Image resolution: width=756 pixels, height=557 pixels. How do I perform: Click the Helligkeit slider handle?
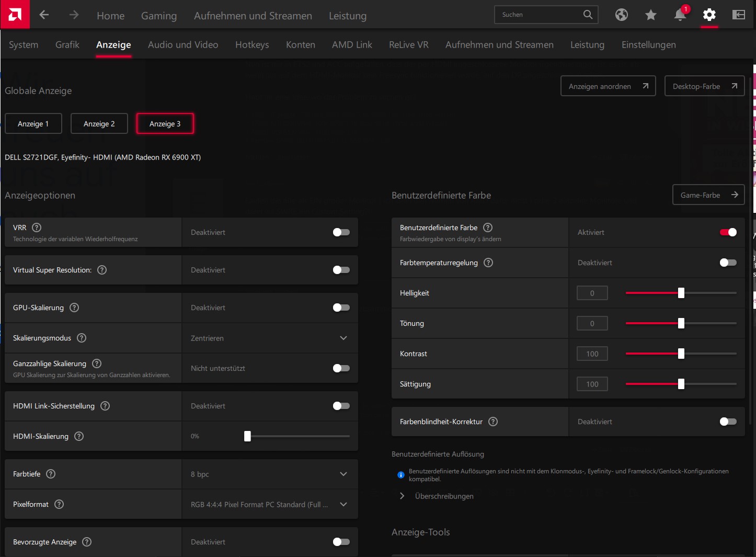(681, 293)
